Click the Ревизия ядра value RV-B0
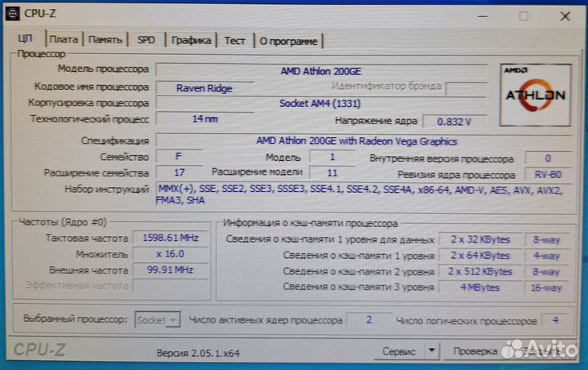 pyautogui.click(x=548, y=175)
